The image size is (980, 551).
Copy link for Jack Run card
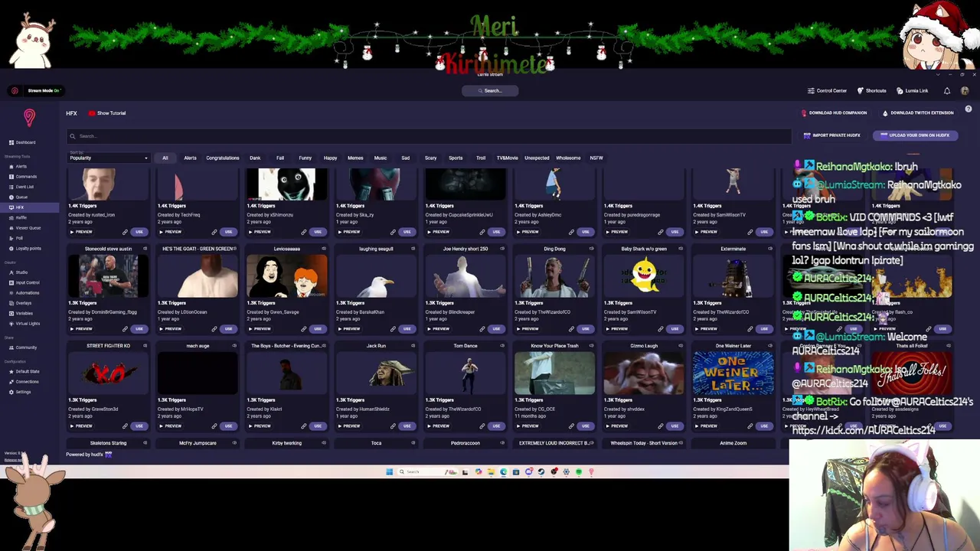click(x=393, y=425)
